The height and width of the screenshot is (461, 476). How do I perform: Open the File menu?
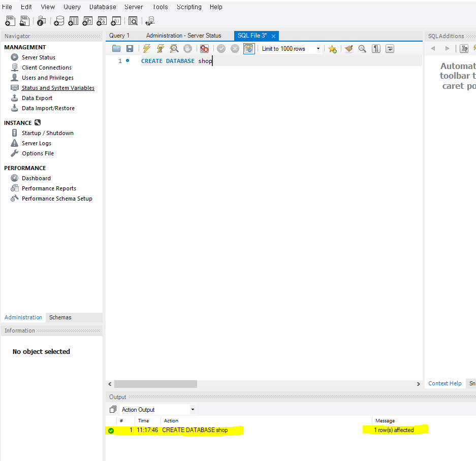[7, 7]
